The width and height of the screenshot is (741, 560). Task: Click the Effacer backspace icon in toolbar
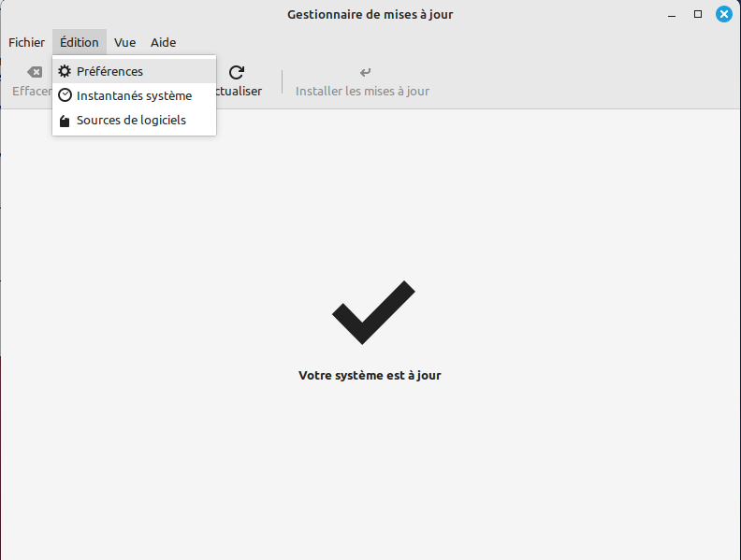[35, 72]
